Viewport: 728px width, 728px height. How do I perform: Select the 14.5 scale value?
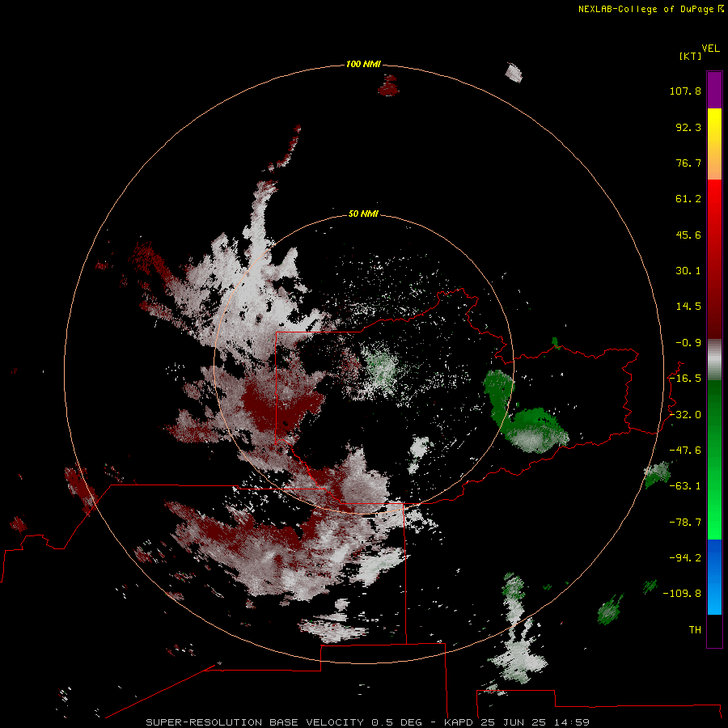(x=688, y=307)
